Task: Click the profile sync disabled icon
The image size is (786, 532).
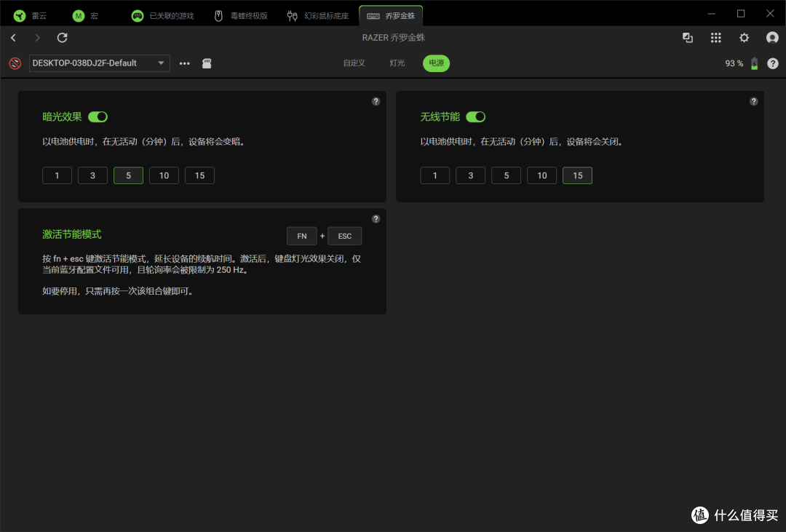Action: point(15,63)
